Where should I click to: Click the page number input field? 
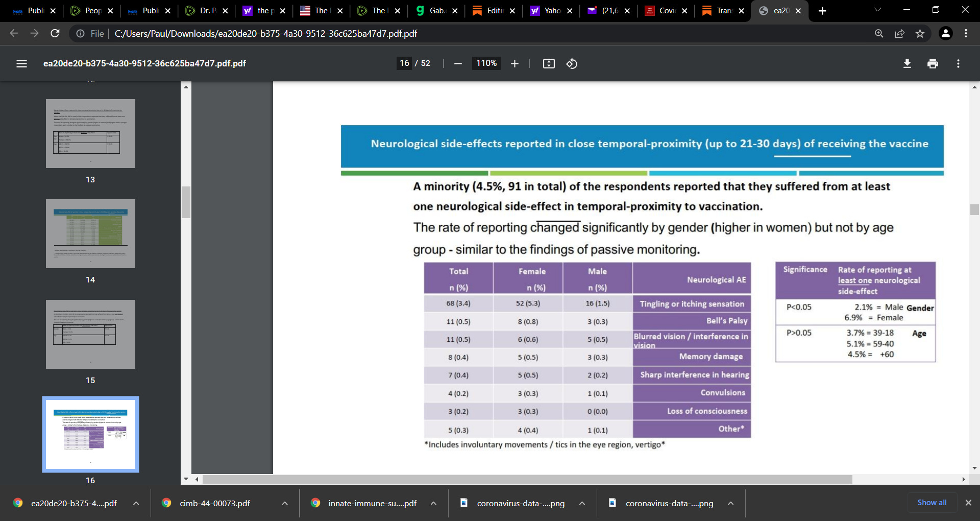[x=404, y=63]
